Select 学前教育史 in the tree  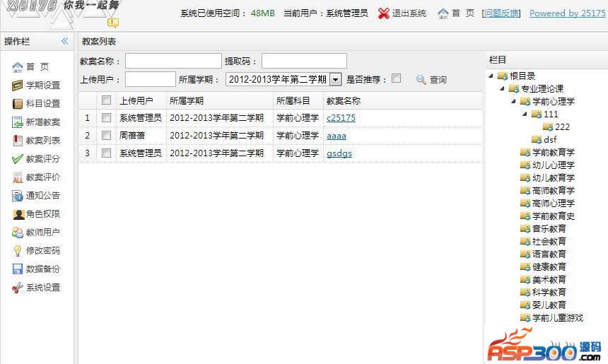(x=554, y=216)
